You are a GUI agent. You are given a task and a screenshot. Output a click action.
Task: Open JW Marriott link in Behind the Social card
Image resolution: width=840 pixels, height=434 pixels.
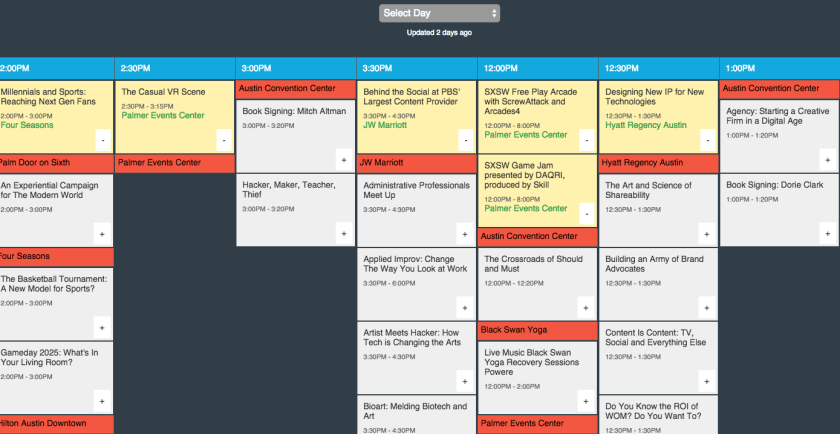point(385,125)
